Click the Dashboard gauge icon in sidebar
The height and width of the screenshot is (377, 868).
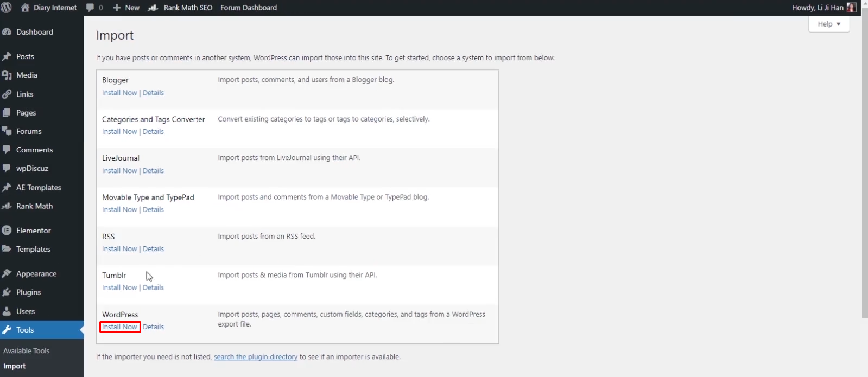click(7, 32)
